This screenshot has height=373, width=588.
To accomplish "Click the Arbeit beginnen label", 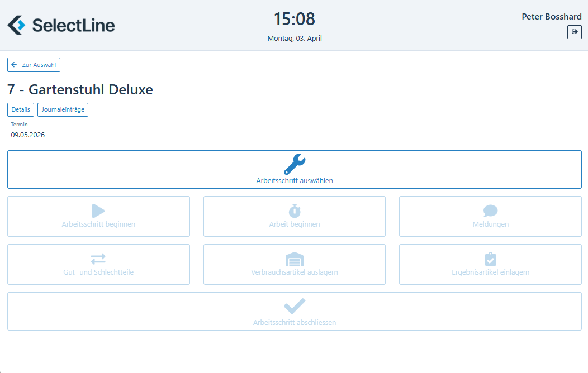I will coord(294,224).
